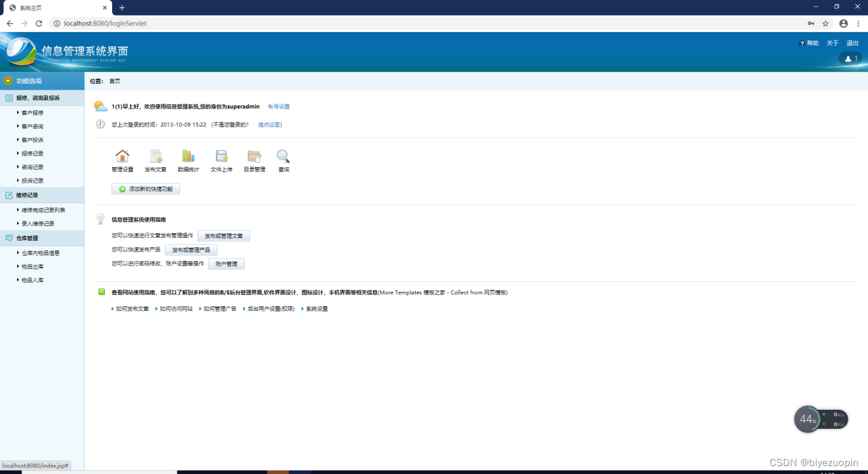Click the site info icon in address bar
This screenshot has height=474, width=868.
coord(57,24)
